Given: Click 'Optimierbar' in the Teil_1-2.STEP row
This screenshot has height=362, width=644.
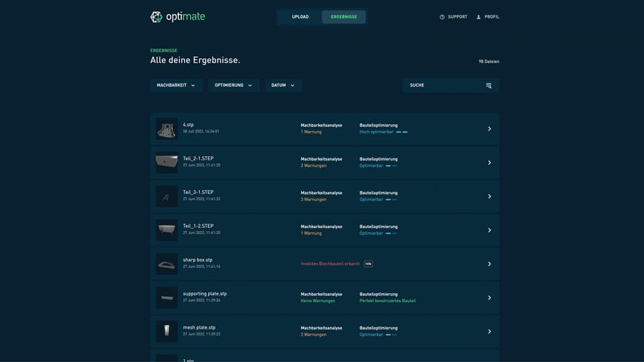Looking at the screenshot, I should (x=371, y=233).
